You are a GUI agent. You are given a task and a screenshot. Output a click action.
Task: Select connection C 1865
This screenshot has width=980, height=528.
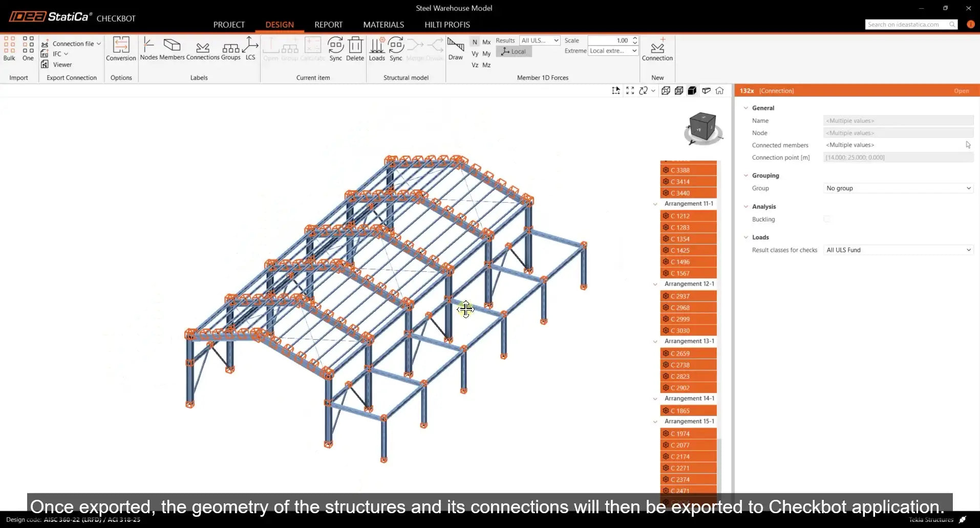pyautogui.click(x=688, y=411)
